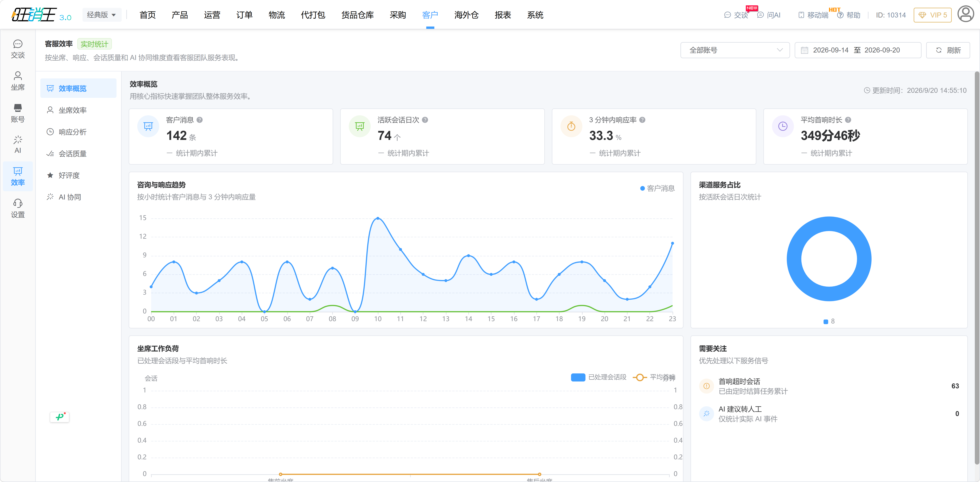Click the 问AI chat bubble in top bar

click(769, 15)
